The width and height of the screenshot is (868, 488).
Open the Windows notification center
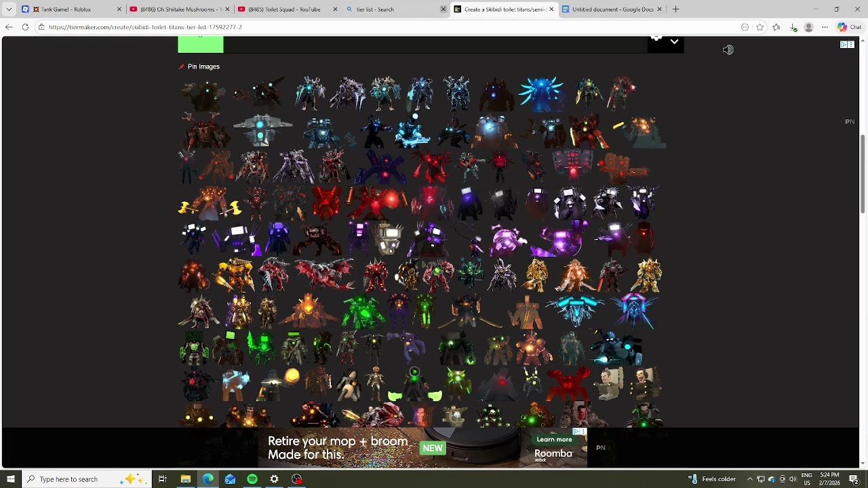[x=854, y=479]
